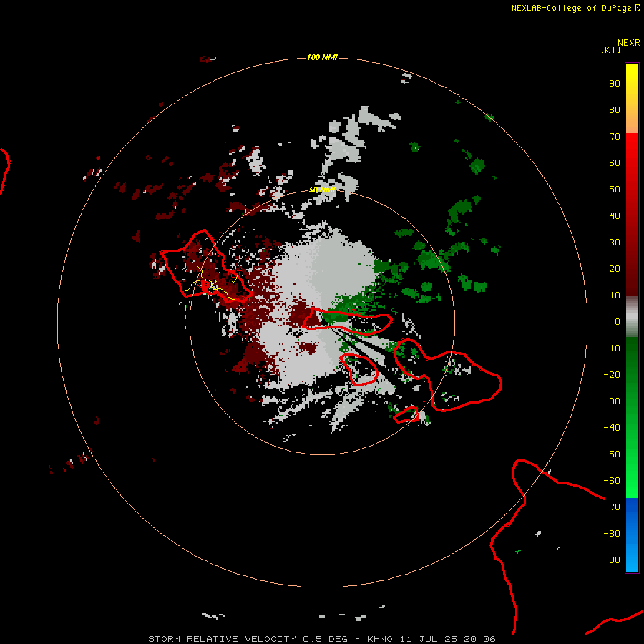Click the -80 scale value
This screenshot has width=644, height=644.
[612, 534]
